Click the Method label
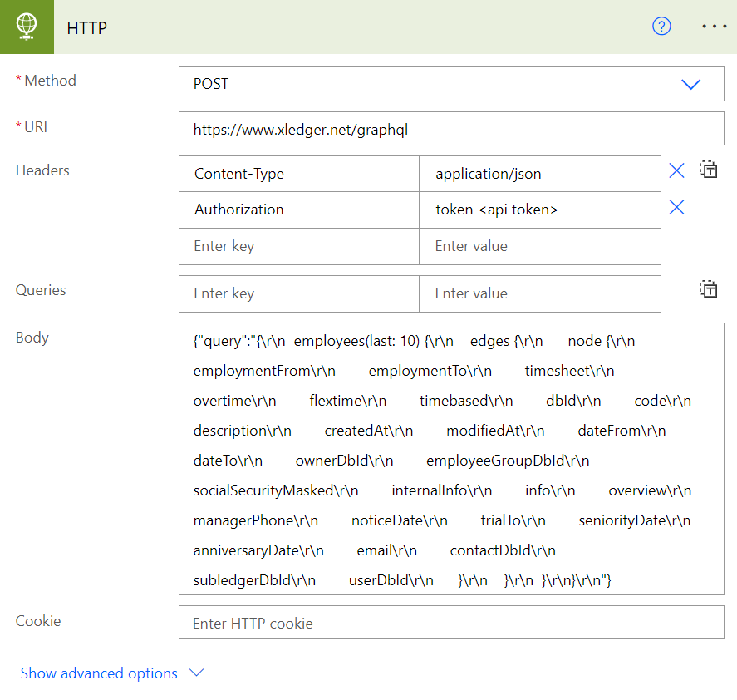 pos(50,81)
